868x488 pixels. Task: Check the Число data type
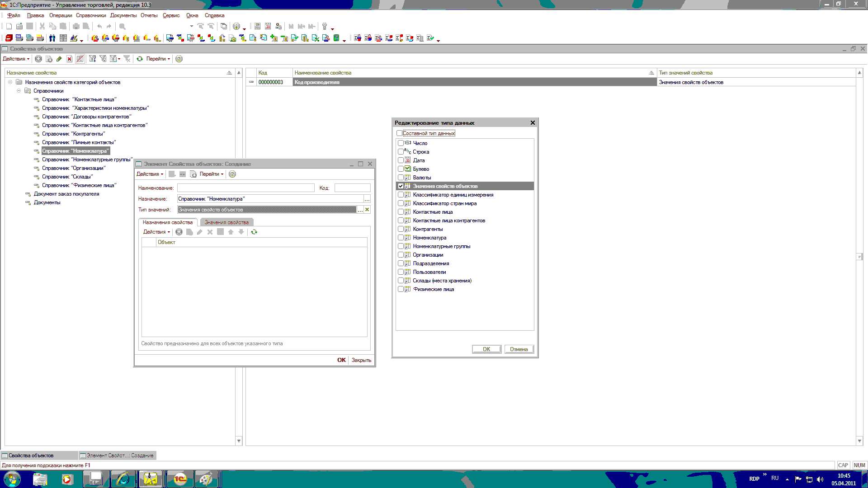[x=401, y=143]
